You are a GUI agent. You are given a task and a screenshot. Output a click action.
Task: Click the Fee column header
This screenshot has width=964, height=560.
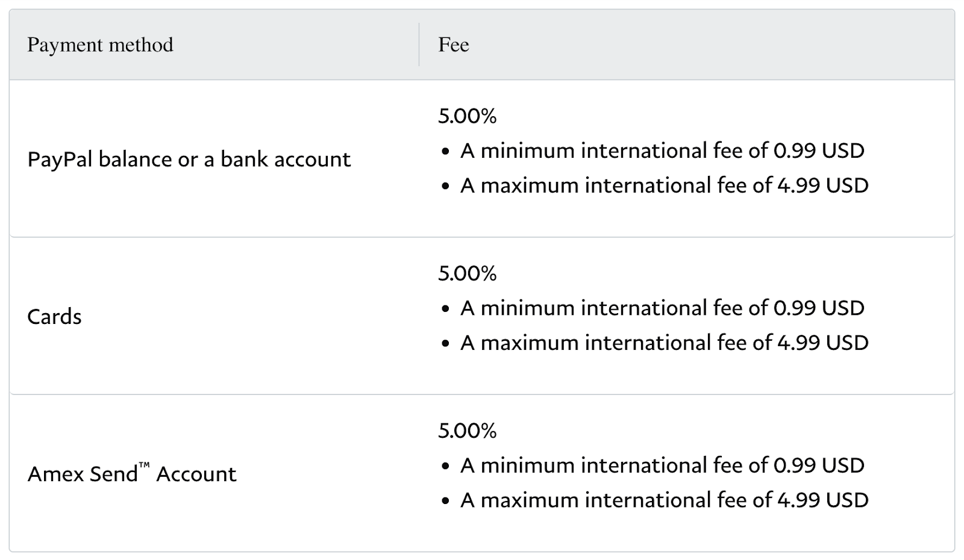click(x=454, y=45)
